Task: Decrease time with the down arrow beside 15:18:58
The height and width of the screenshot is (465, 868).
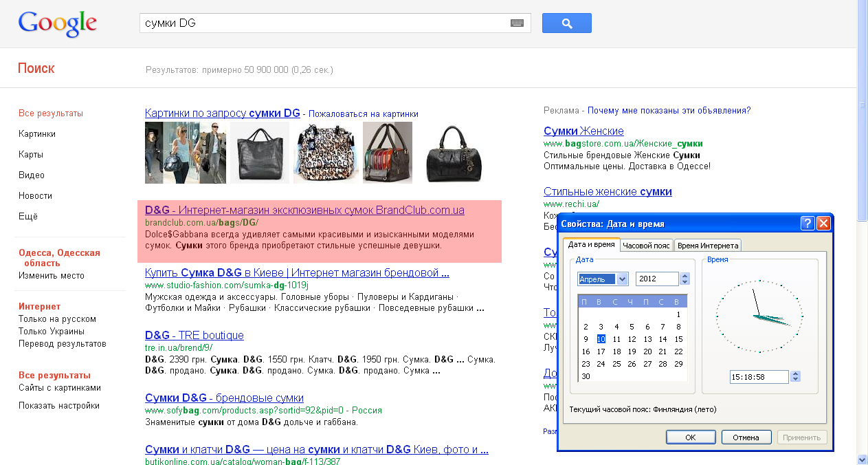Action: click(x=796, y=380)
